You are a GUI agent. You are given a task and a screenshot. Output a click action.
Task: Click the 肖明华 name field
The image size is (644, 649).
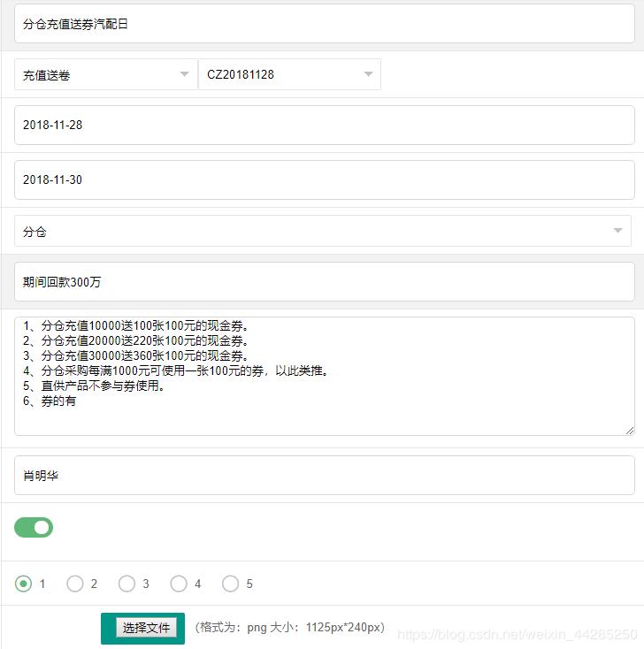coord(325,475)
